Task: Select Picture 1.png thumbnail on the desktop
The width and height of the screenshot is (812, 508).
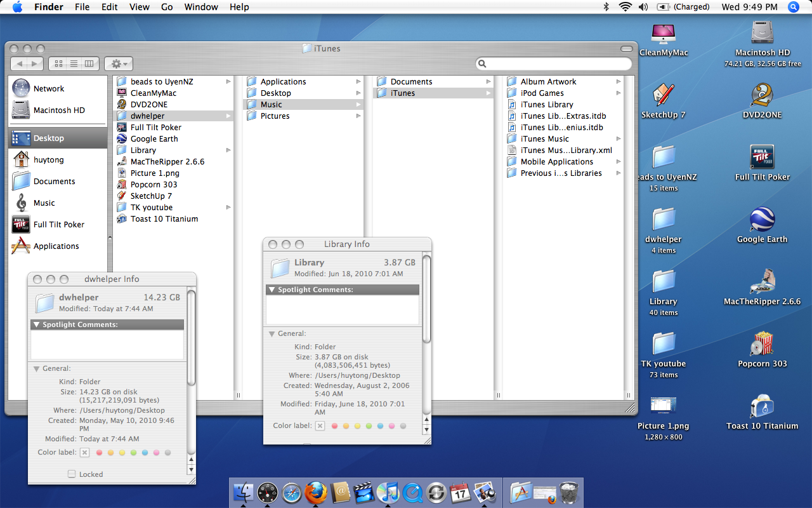Action: coord(664,405)
